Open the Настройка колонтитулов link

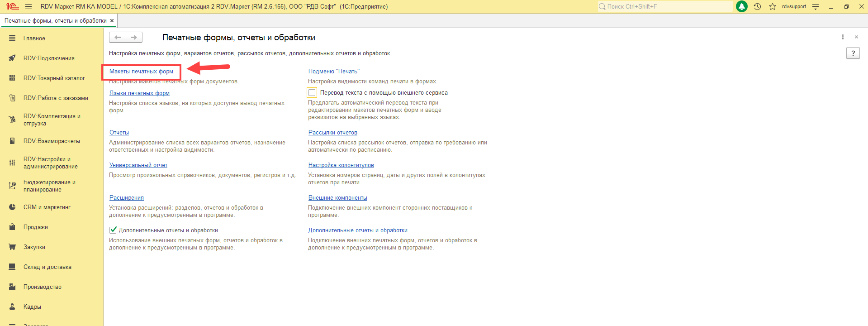click(x=341, y=165)
